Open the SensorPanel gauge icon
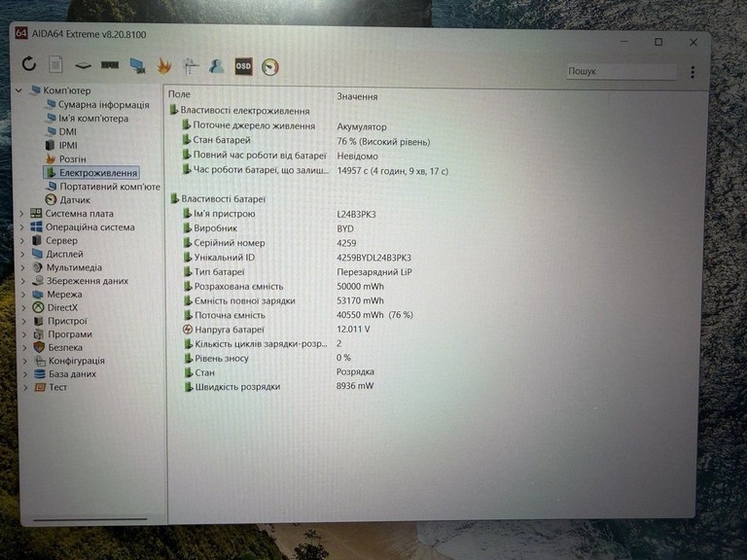The image size is (747, 560). tap(270, 67)
